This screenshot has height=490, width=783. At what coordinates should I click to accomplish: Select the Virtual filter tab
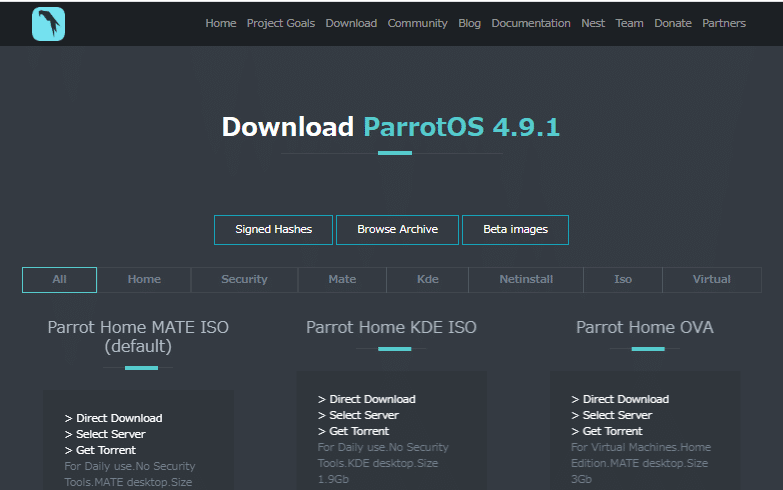point(712,280)
